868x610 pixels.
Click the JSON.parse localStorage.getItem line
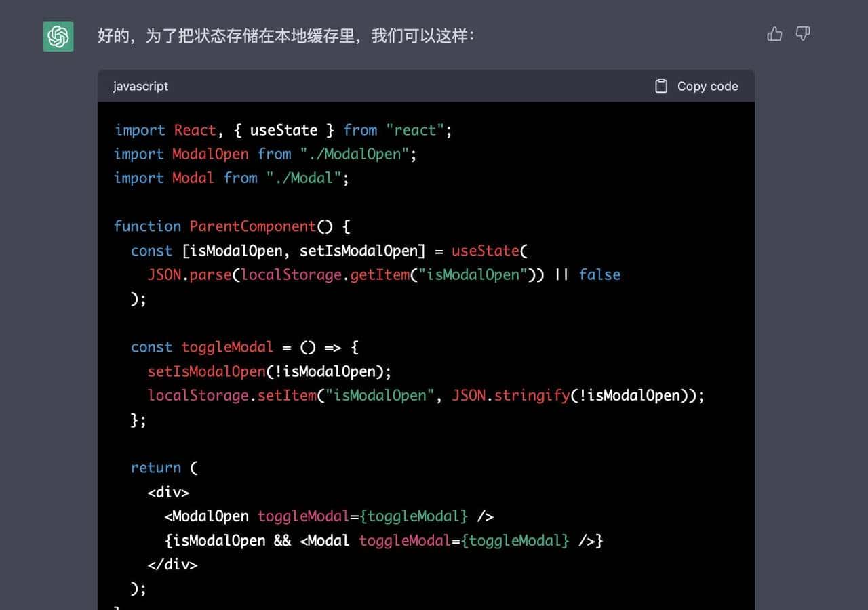click(x=384, y=275)
